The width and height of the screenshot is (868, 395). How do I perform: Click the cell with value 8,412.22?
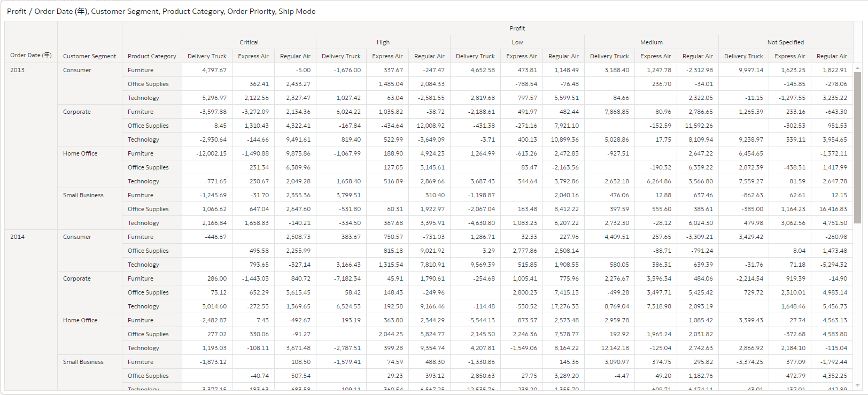563,209
